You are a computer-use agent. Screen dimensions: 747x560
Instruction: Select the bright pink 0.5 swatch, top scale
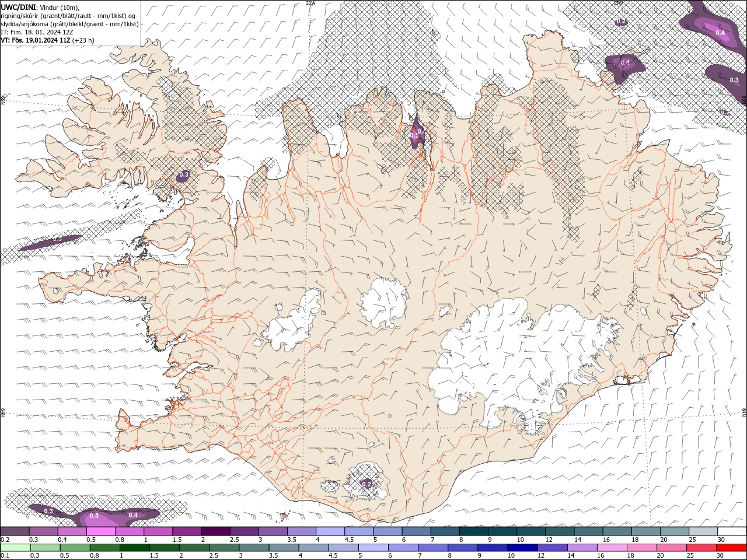click(101, 531)
